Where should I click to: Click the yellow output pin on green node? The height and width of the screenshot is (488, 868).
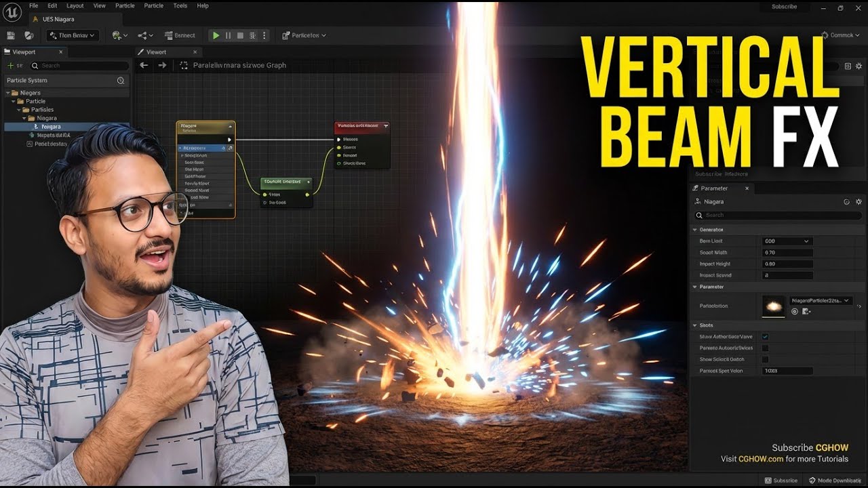pos(307,195)
